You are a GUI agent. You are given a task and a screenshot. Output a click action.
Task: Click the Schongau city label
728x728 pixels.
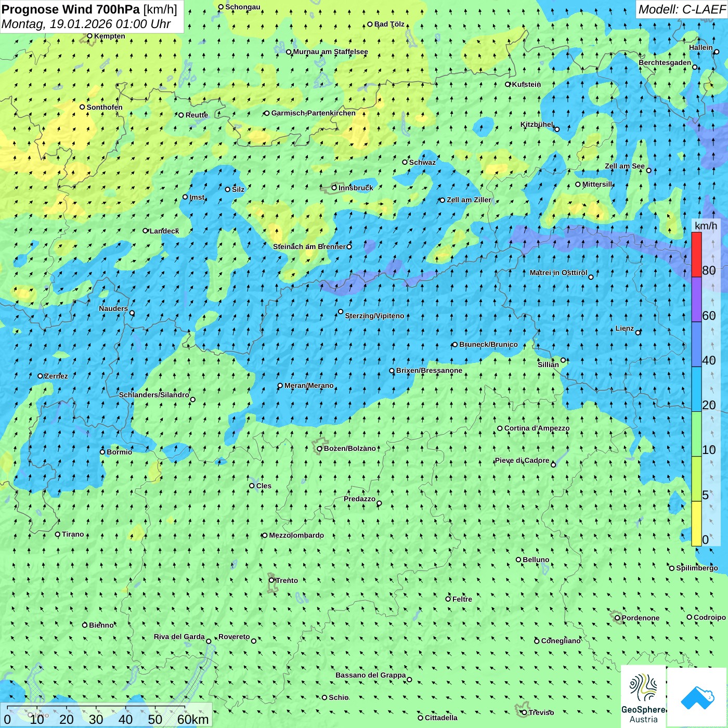point(242,7)
